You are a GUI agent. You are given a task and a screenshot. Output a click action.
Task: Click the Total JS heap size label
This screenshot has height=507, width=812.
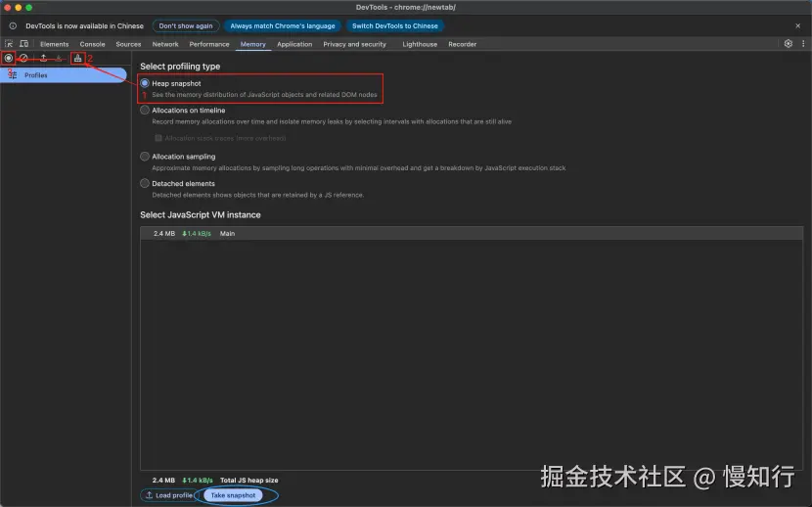pyautogui.click(x=249, y=481)
